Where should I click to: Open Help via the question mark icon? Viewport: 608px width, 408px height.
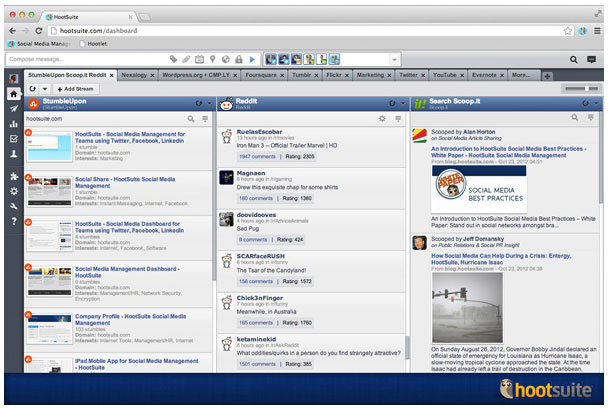coord(14,221)
